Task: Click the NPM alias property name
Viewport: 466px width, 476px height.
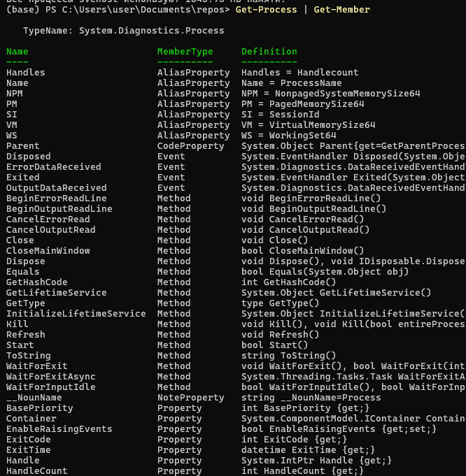Action: (x=15, y=94)
